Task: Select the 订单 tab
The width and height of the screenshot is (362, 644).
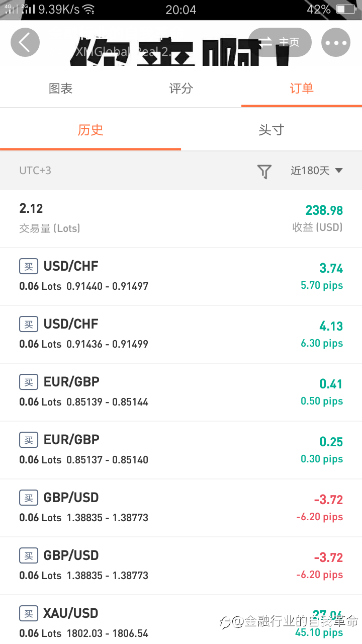Action: (x=302, y=89)
